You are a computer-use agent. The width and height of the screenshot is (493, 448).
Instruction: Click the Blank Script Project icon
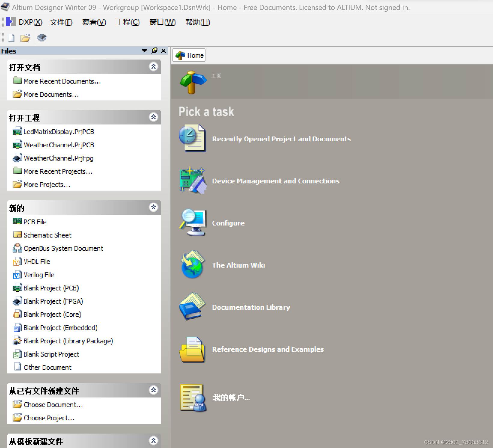(17, 354)
